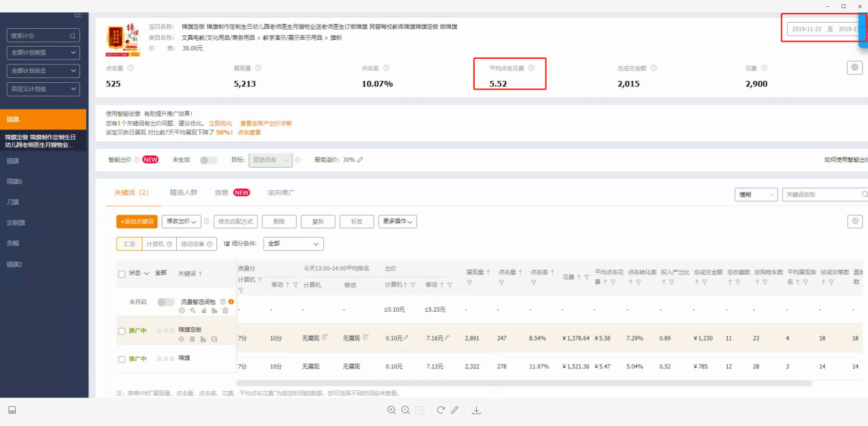This screenshot has width=868, height=426.
Task: Expand the 全部计划类型 dropdown
Action: tap(44, 53)
